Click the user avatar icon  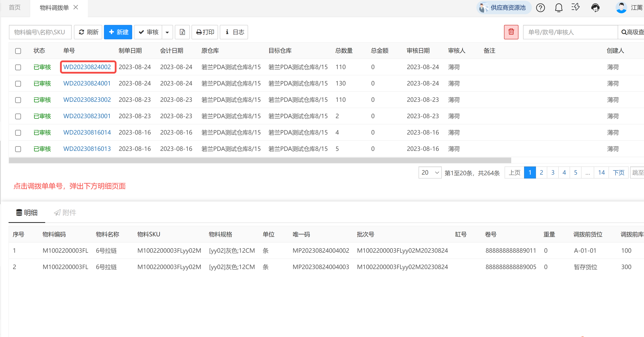(621, 8)
